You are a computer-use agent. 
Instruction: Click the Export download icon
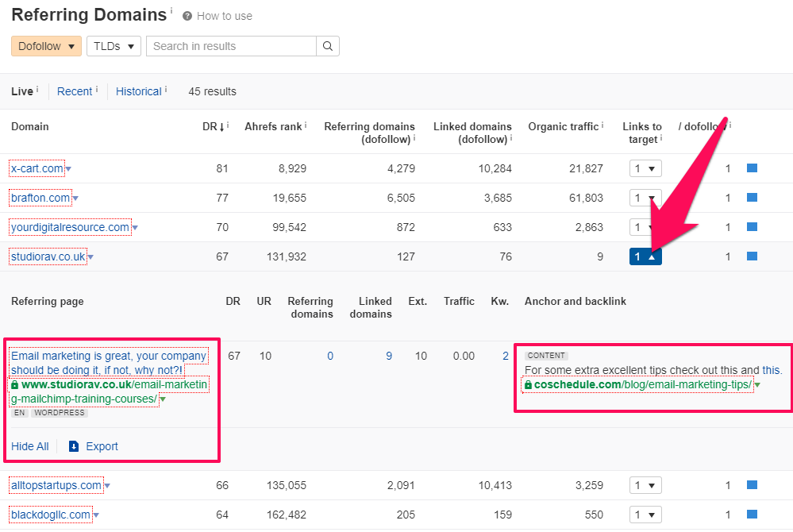[74, 446]
